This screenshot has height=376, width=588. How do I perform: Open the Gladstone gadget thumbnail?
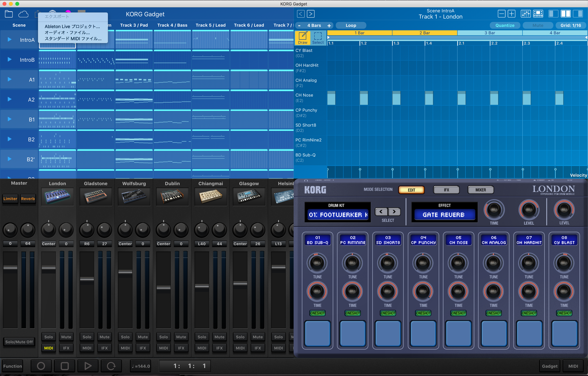(96, 197)
